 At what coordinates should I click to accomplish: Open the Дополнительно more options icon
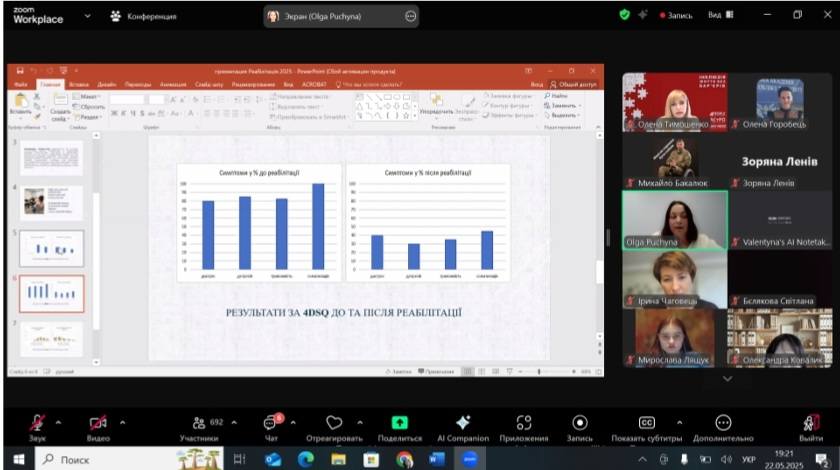(722, 422)
